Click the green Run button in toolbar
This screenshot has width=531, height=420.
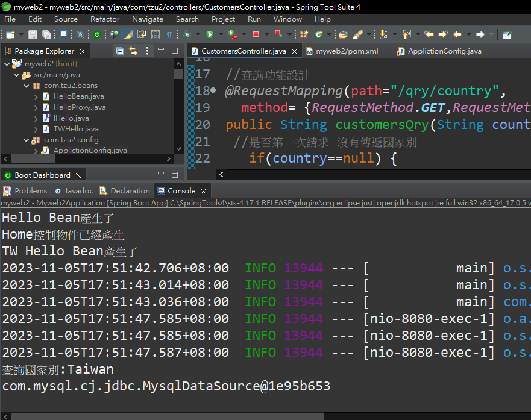pyautogui.click(x=210, y=35)
